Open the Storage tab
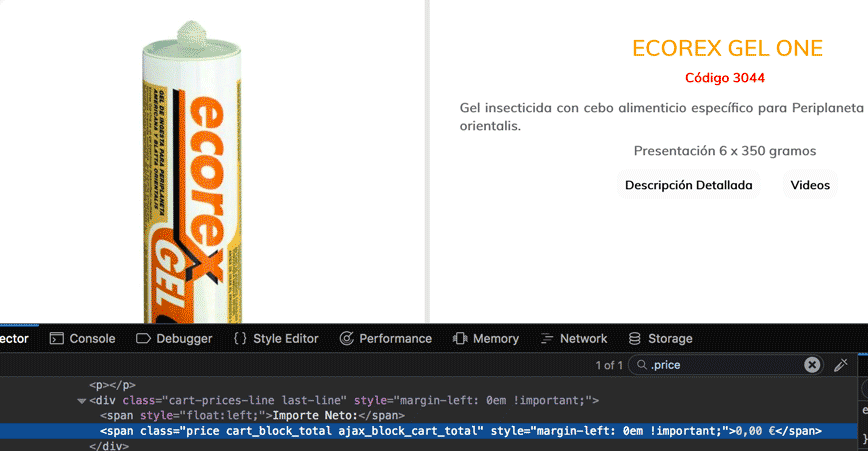This screenshot has height=451, width=868. [660, 339]
